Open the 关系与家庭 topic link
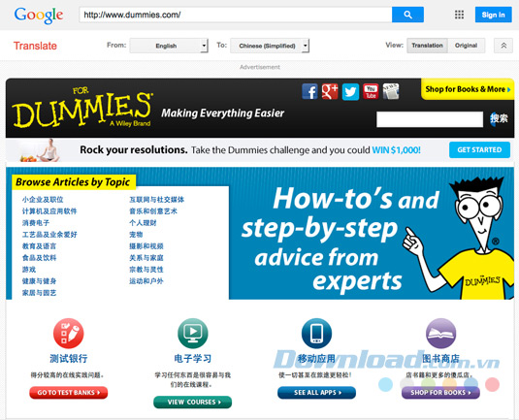The width and height of the screenshot is (519, 420). point(146,258)
